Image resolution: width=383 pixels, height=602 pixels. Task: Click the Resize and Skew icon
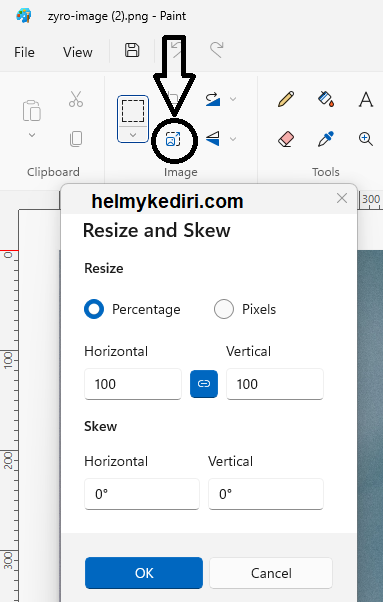pos(173,139)
